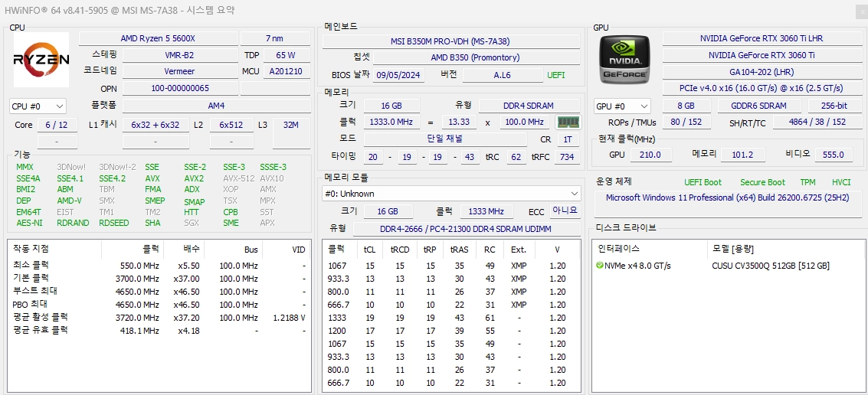Viewport: 868px width, 395px height.
Task: Click the VID column header
Action: point(287,250)
